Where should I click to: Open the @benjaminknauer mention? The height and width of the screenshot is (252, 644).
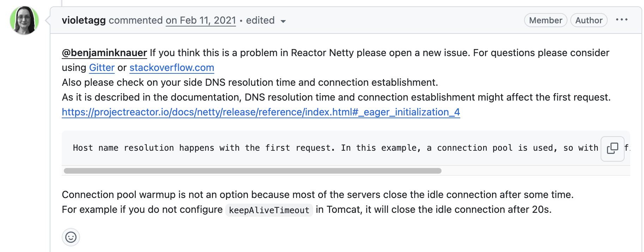(104, 53)
